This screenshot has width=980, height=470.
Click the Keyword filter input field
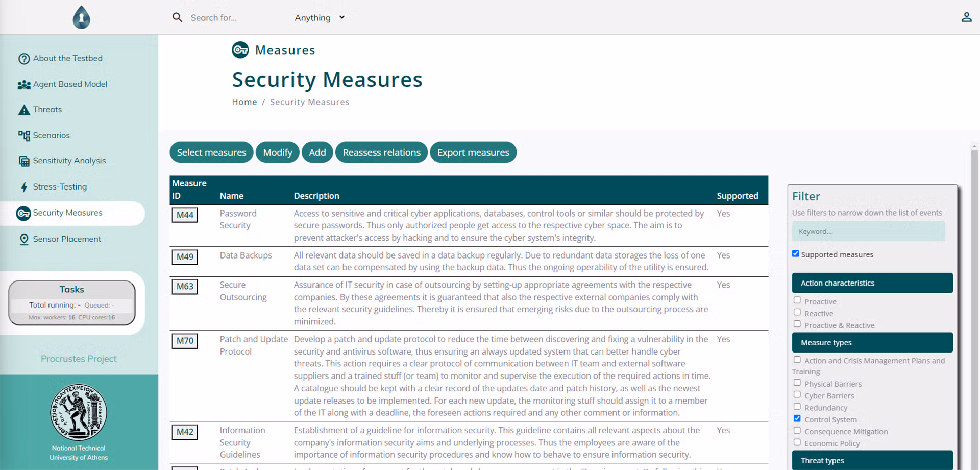click(868, 231)
